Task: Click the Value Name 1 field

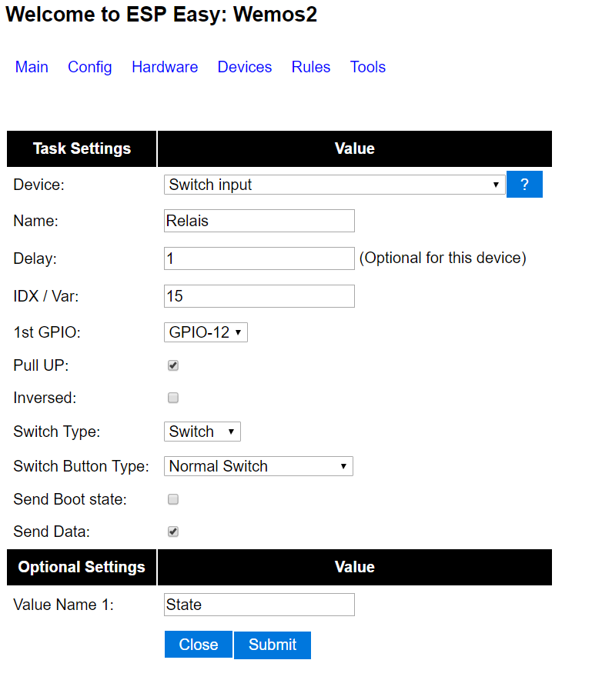Action: point(259,605)
